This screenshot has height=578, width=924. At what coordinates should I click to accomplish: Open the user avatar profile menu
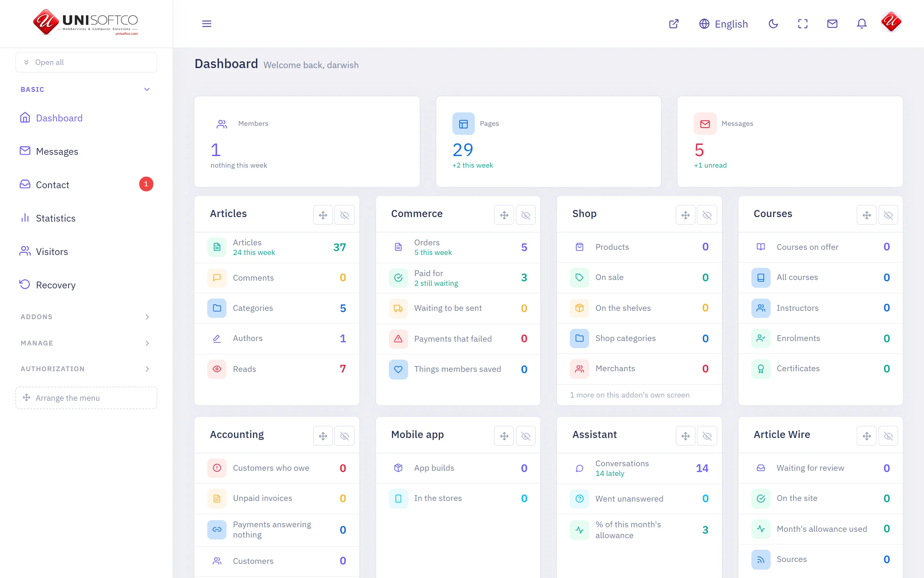[x=891, y=22]
